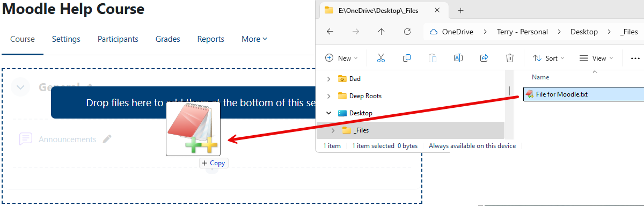Collapse the General section chevron in Moodle
Image resolution: width=644 pixels, height=206 pixels.
[x=20, y=86]
